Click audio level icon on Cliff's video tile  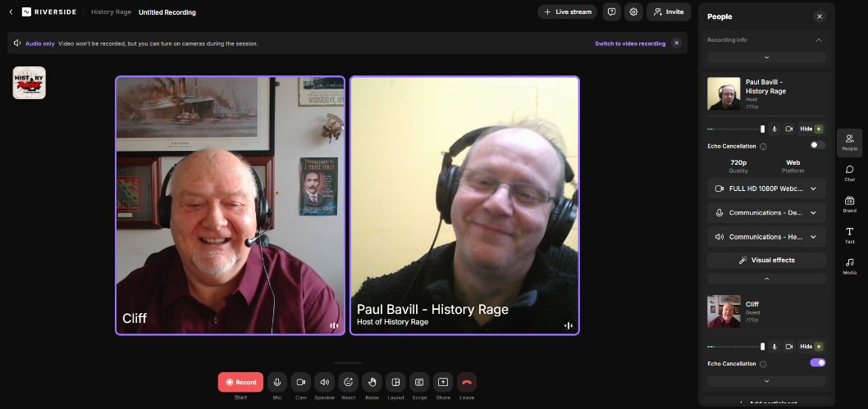click(x=334, y=325)
